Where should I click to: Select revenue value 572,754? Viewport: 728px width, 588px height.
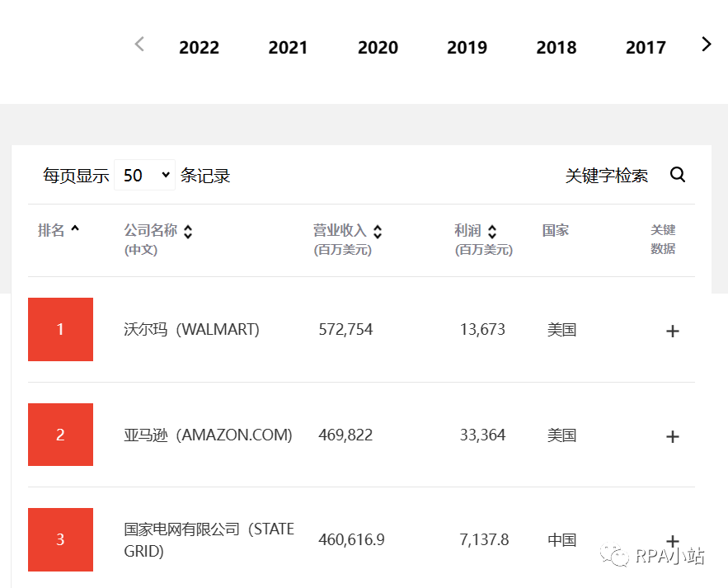pyautogui.click(x=345, y=329)
